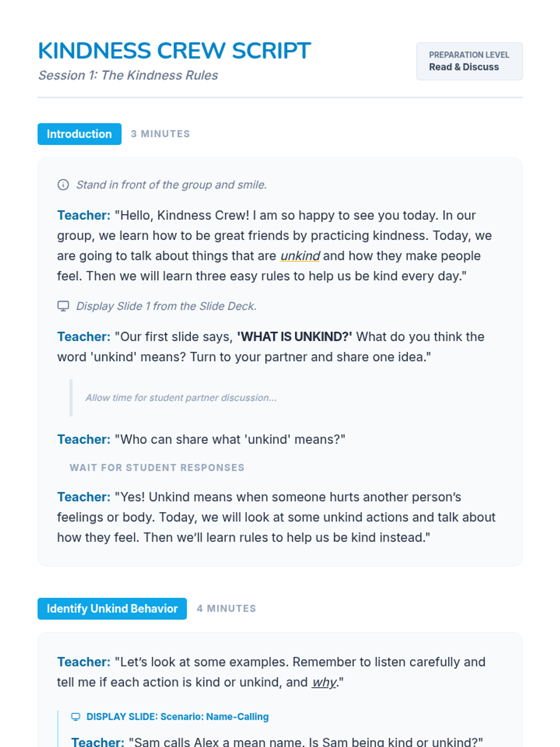Click 'Stand in front of the group' instruction
Image resolution: width=560 pixels, height=747 pixels.
coord(171,185)
